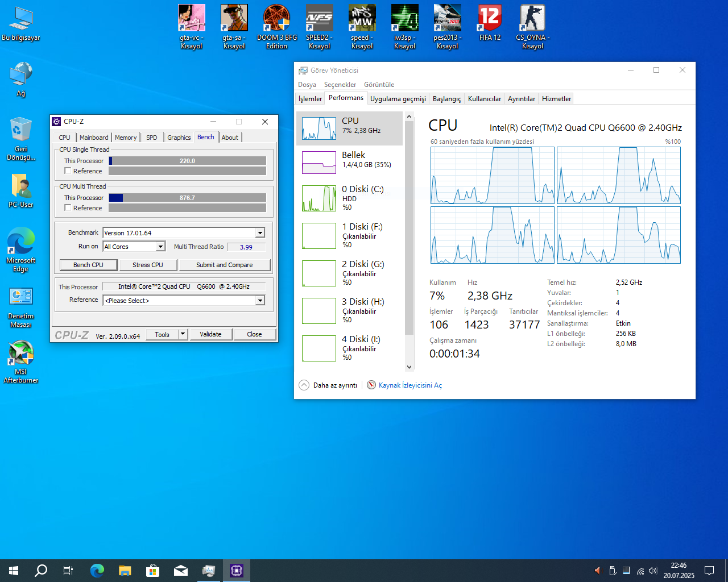Select Bu bilgisayar desktop icon
The width and height of the screenshot is (728, 582).
point(21,24)
